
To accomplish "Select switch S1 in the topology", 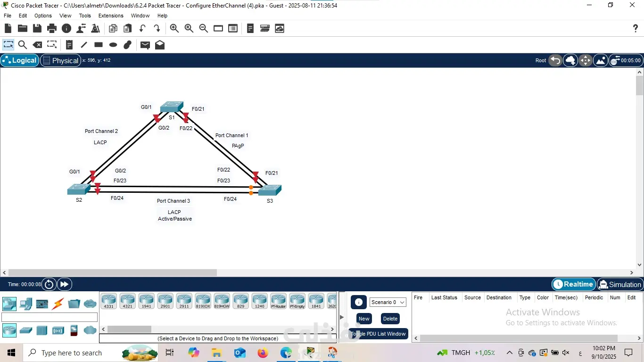I will pos(171,107).
